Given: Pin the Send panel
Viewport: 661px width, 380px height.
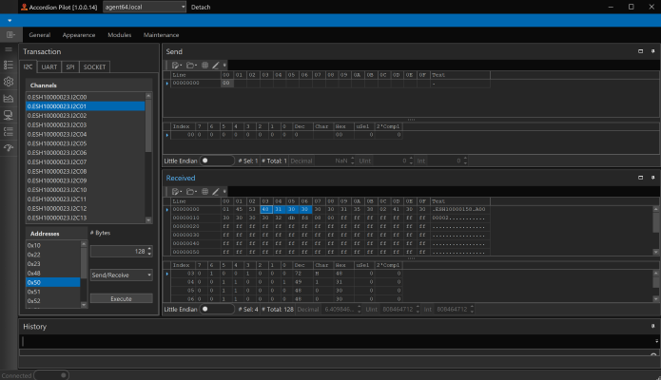Looking at the screenshot, I should 653,51.
